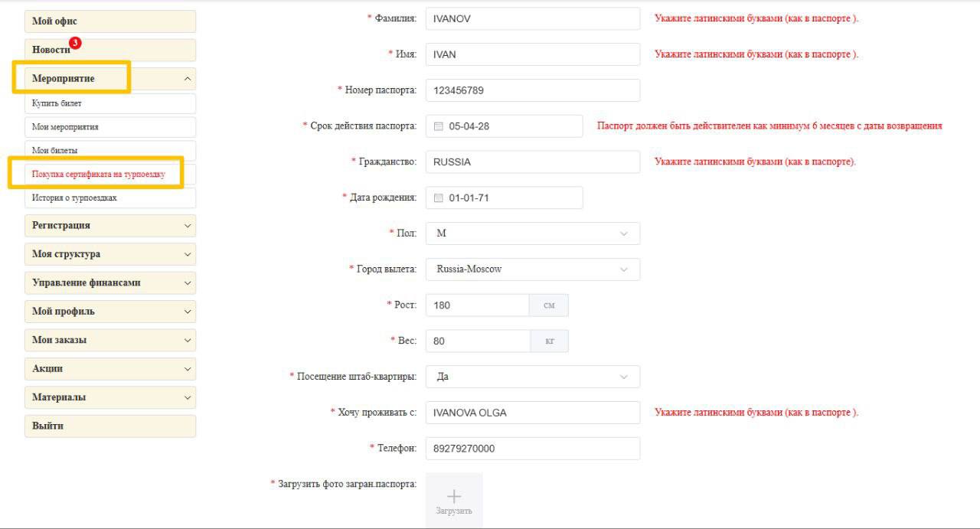Select Мои мероприятия in sidebar

click(110, 127)
